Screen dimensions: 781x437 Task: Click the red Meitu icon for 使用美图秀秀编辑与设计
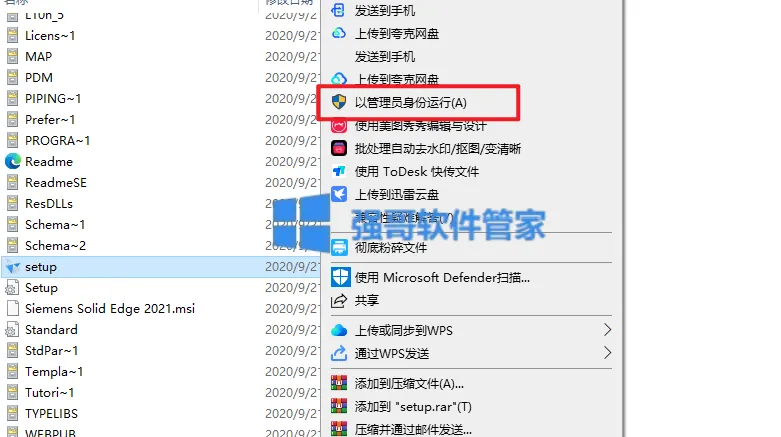click(339, 126)
